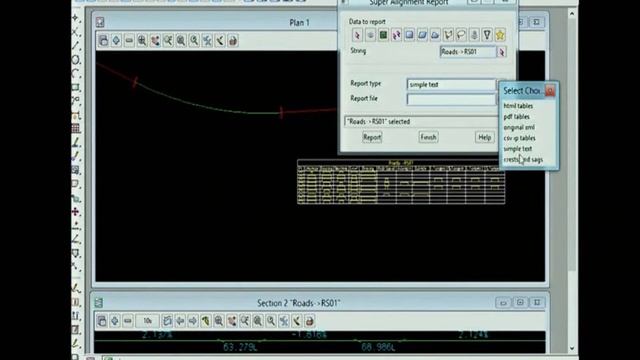Click the Plan 1 view menu icon
Screen dimensions: 640x360
point(100,22)
